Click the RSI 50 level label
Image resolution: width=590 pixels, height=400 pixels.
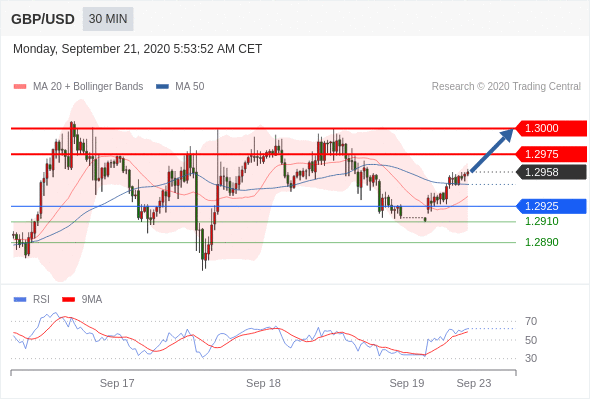tap(531, 340)
